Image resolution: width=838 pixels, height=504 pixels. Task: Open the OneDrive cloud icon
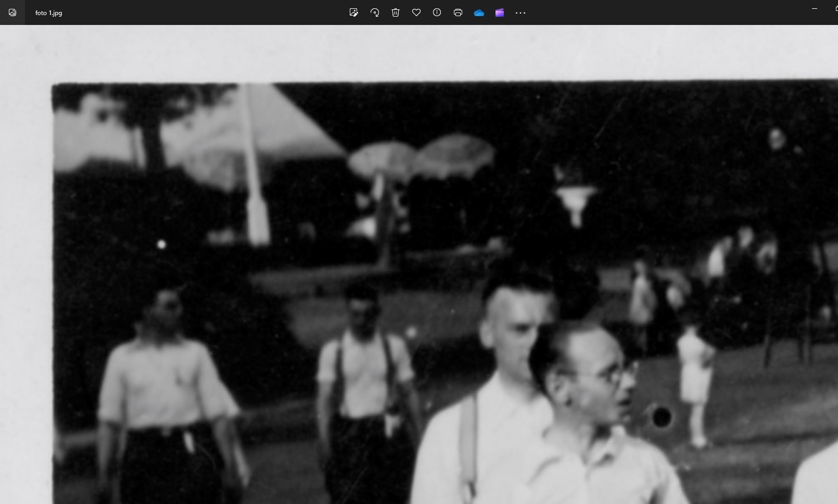479,12
